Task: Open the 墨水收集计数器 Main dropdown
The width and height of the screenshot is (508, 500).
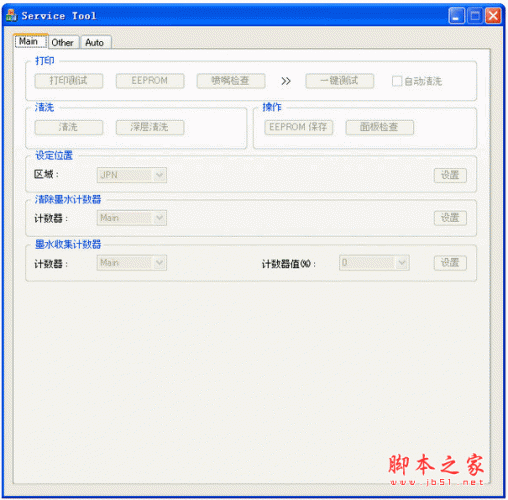Action: 132,263
